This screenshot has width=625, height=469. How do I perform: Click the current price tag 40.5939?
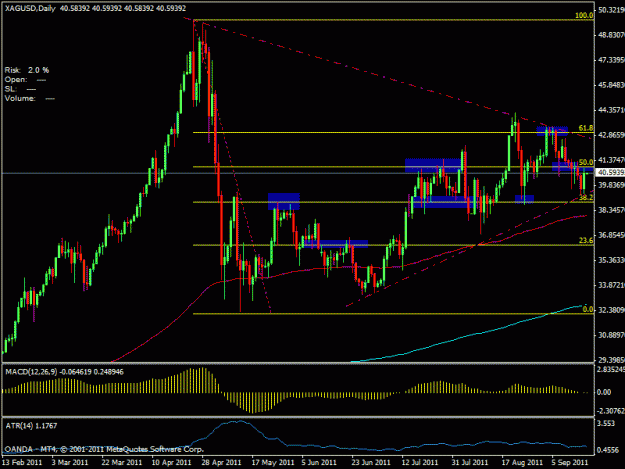tap(610, 173)
